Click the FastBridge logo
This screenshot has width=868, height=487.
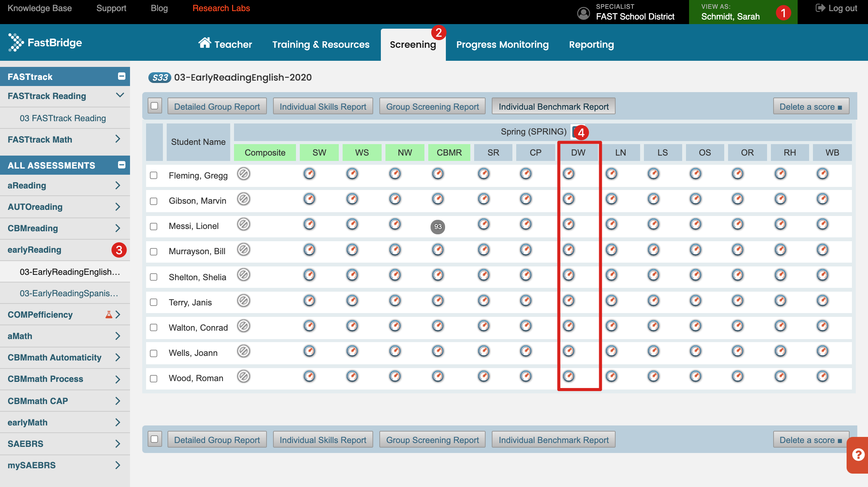(45, 42)
